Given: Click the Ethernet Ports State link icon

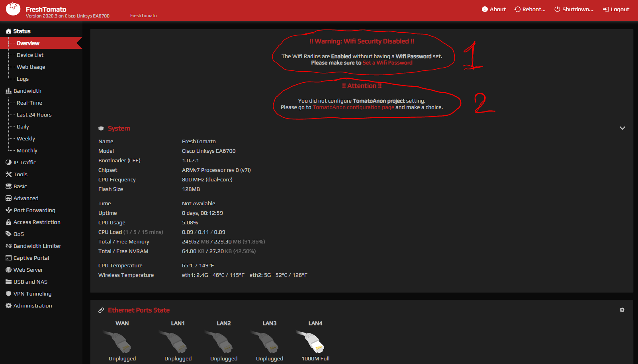Looking at the screenshot, I should tap(101, 310).
